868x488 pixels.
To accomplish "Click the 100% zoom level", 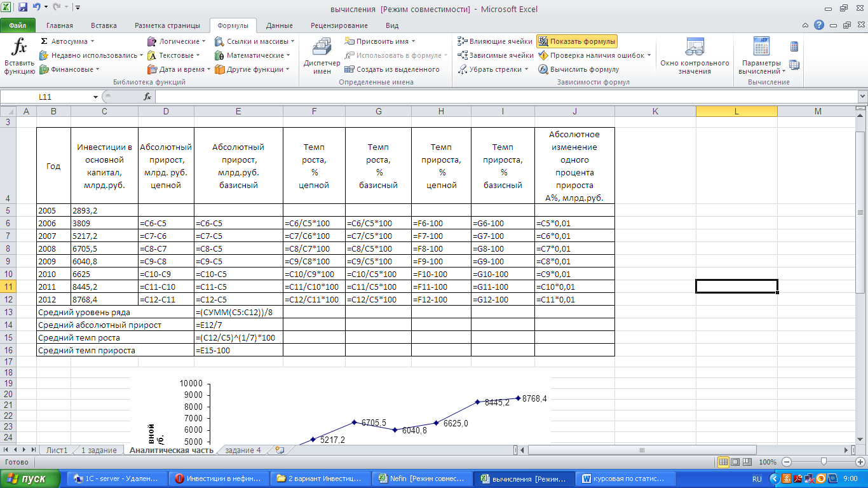I will point(768,462).
